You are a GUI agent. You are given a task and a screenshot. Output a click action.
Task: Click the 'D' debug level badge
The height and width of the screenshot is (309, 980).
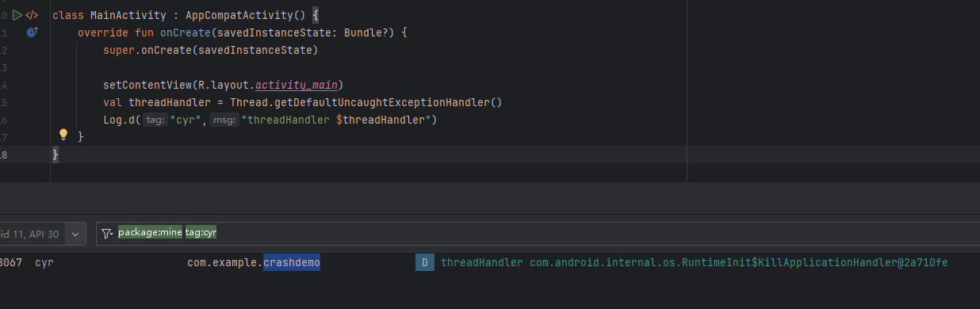pyautogui.click(x=425, y=262)
